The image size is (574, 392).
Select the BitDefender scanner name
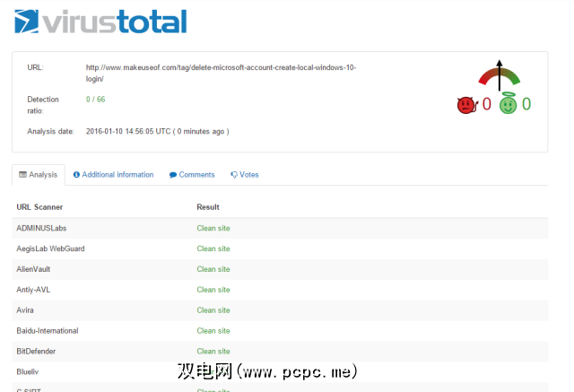click(36, 351)
